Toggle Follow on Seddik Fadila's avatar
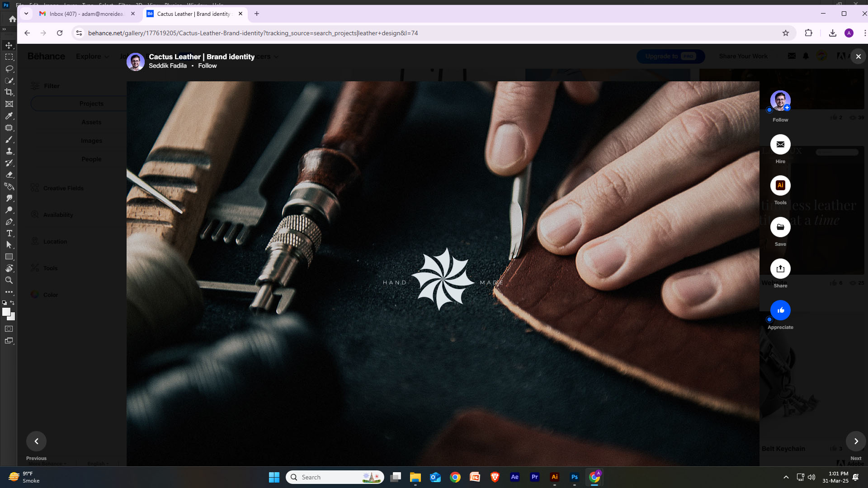 click(x=780, y=100)
